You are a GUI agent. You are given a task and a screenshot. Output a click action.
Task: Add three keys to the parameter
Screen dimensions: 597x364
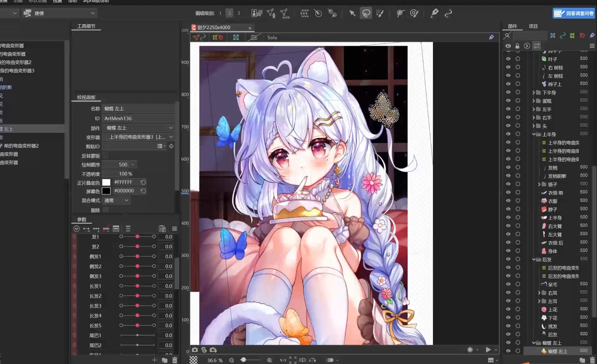tap(96, 229)
